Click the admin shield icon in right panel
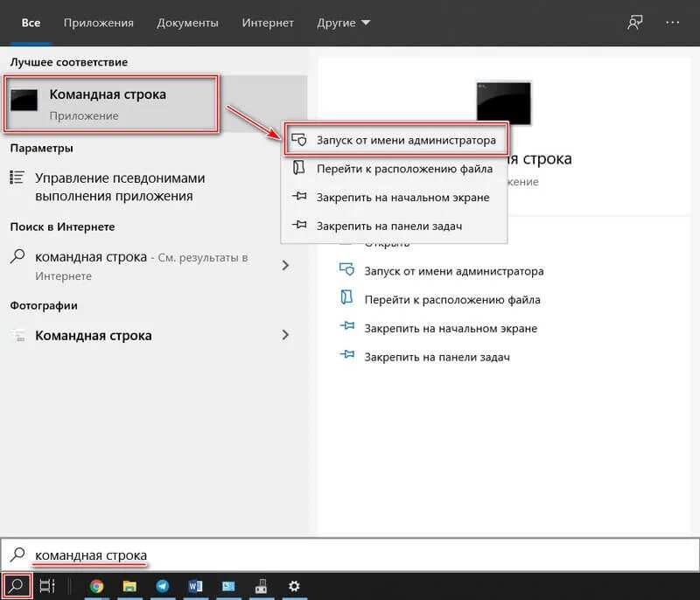Image resolution: width=700 pixels, height=600 pixels. pos(346,270)
